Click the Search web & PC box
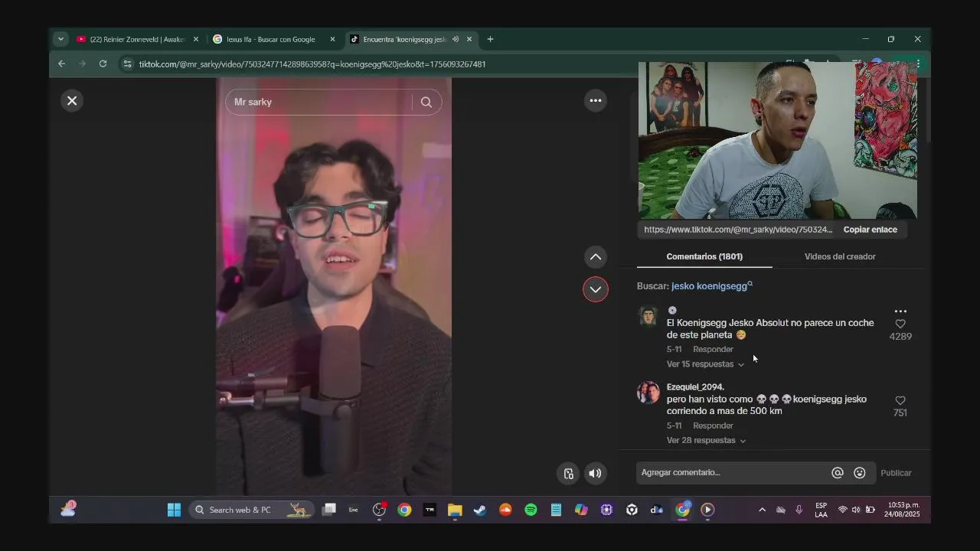The width and height of the screenshot is (980, 551). [x=251, y=510]
